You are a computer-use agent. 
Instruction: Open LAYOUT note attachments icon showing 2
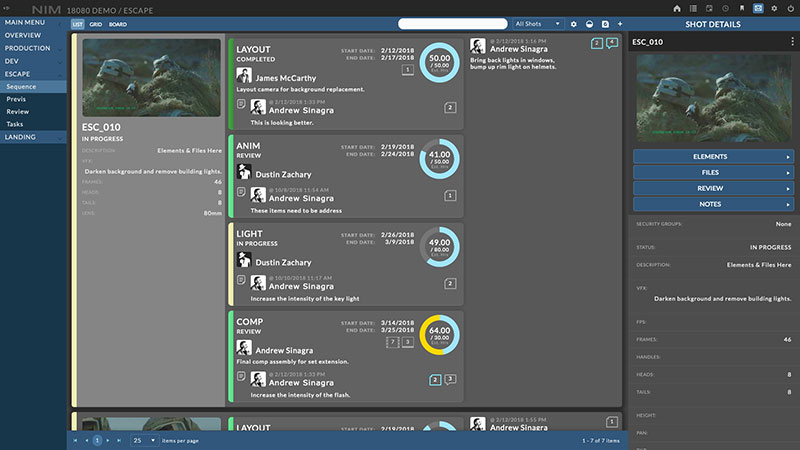pos(450,108)
